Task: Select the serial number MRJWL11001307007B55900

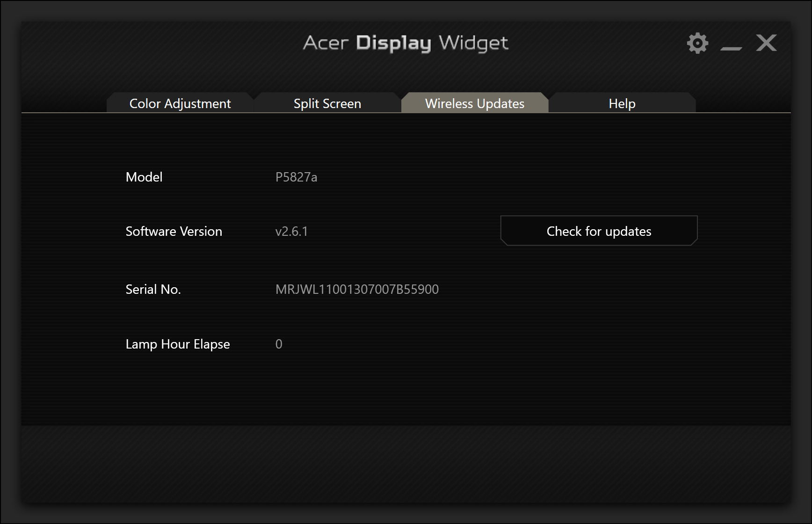Action: pos(357,289)
